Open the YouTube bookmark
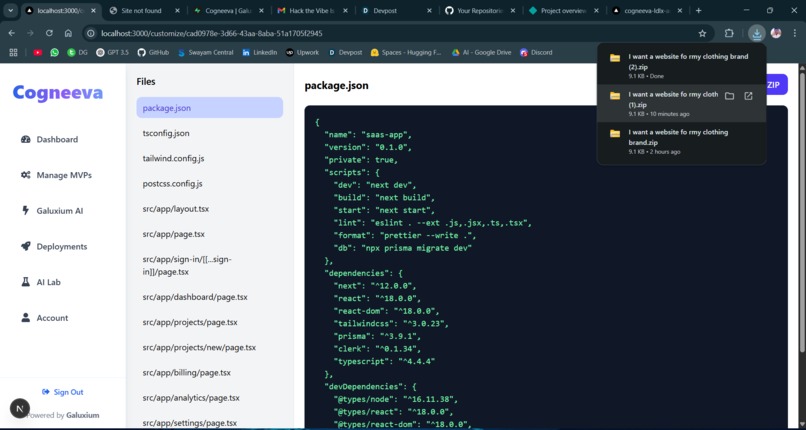The image size is (806, 430). point(38,52)
